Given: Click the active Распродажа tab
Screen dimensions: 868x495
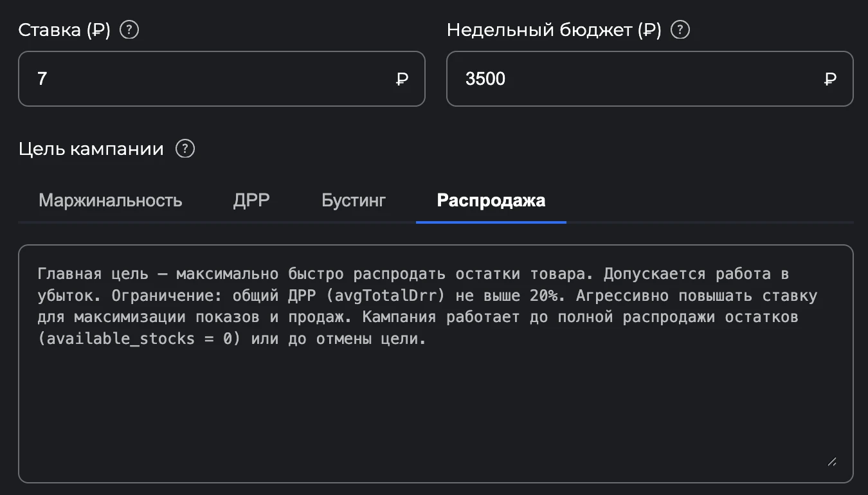Looking at the screenshot, I should coord(491,200).
